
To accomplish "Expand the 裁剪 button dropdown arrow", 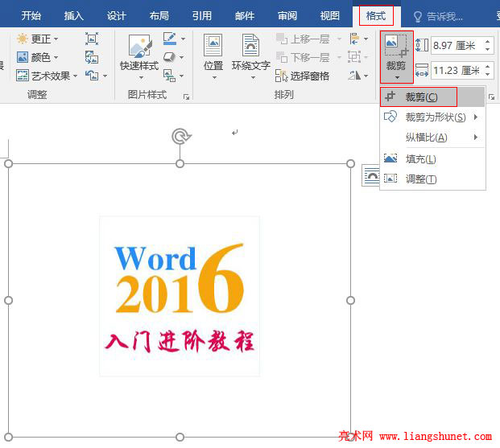I will pyautogui.click(x=397, y=77).
